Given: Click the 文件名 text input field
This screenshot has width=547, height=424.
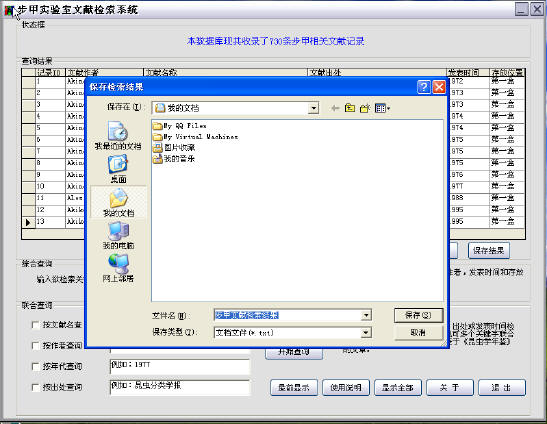Looking at the screenshot, I should click(287, 315).
